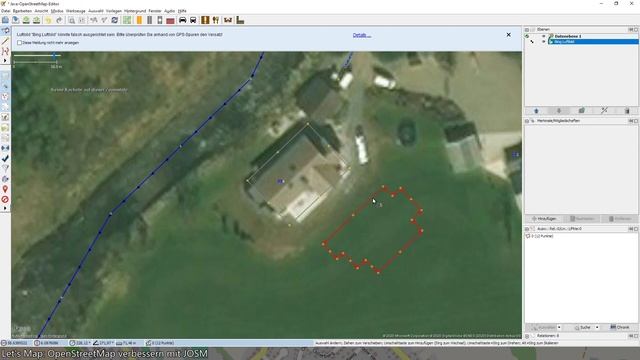Viewport: 640px width, 360px height.
Task: Open the Ansicht menu
Action: pyautogui.click(x=41, y=11)
